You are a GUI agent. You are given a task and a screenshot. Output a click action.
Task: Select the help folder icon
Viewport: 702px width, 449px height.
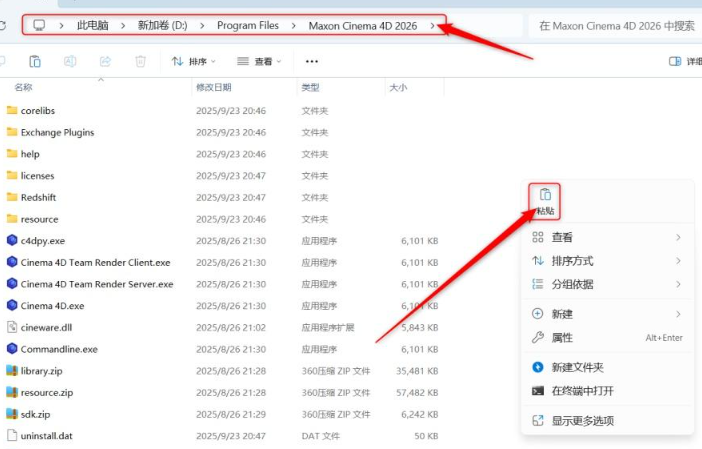click(x=12, y=154)
